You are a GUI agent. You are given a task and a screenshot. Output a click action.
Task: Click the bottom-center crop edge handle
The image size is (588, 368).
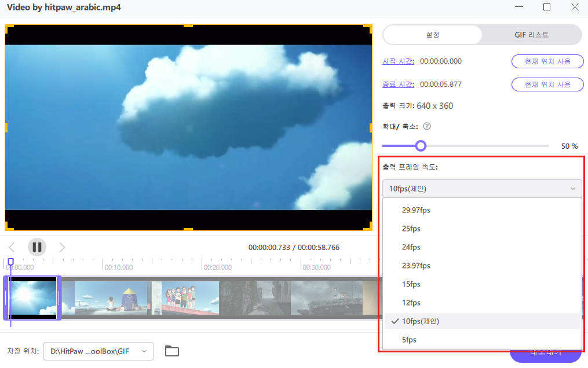click(x=188, y=229)
